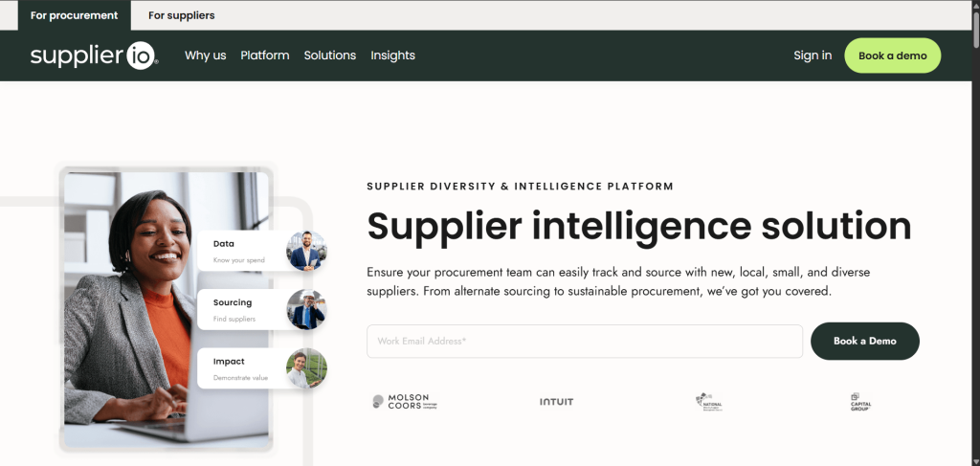Click the Sourcing card avatar with hard hat

[306, 309]
